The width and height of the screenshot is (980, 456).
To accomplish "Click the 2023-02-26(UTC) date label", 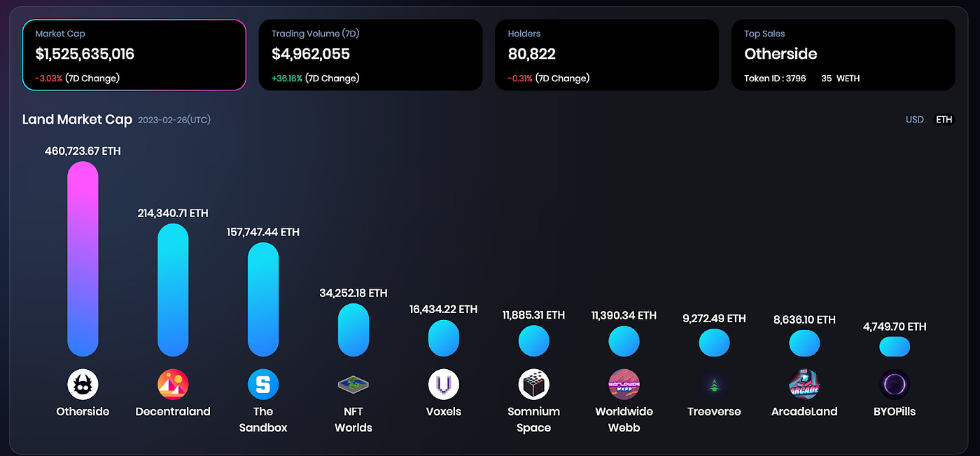I will 174,120.
